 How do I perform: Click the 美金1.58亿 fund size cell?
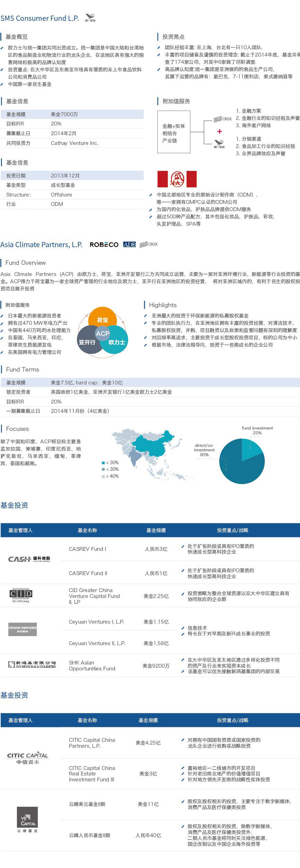(x=156, y=643)
